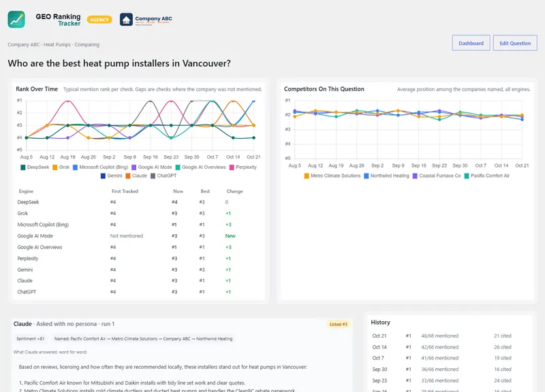Click the Coastal Furnace Co legend swatch
Image resolution: width=545 pixels, height=392 pixels.
(415, 176)
